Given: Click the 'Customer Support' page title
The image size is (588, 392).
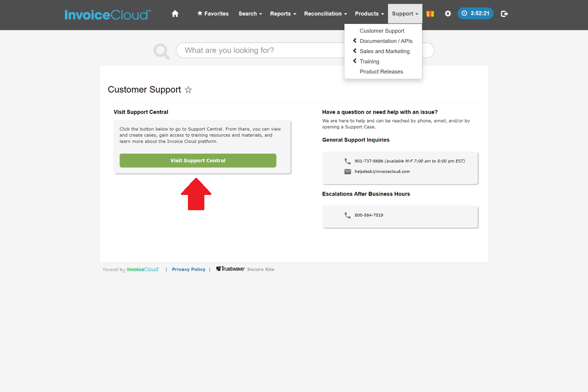Looking at the screenshot, I should click(x=144, y=90).
